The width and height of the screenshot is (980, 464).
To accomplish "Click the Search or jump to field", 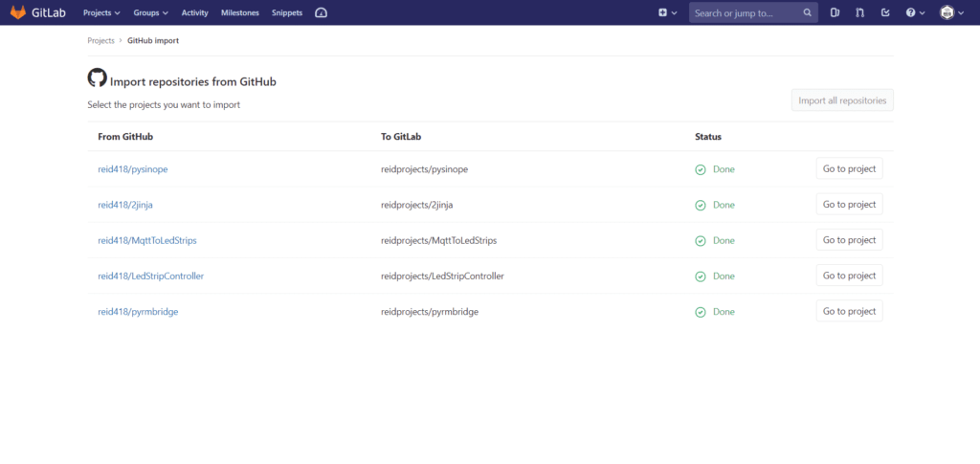I will click(753, 12).
